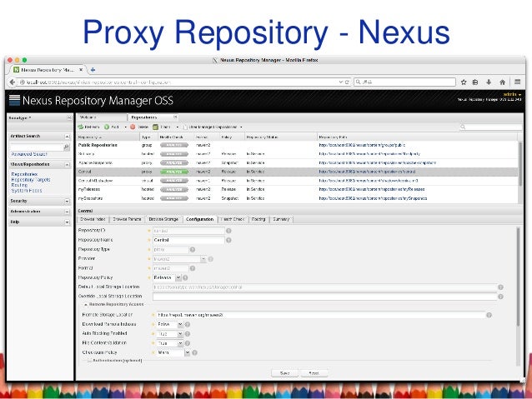Click help icon beside Remote Storage Location
The height and width of the screenshot is (399, 532).
tap(489, 315)
